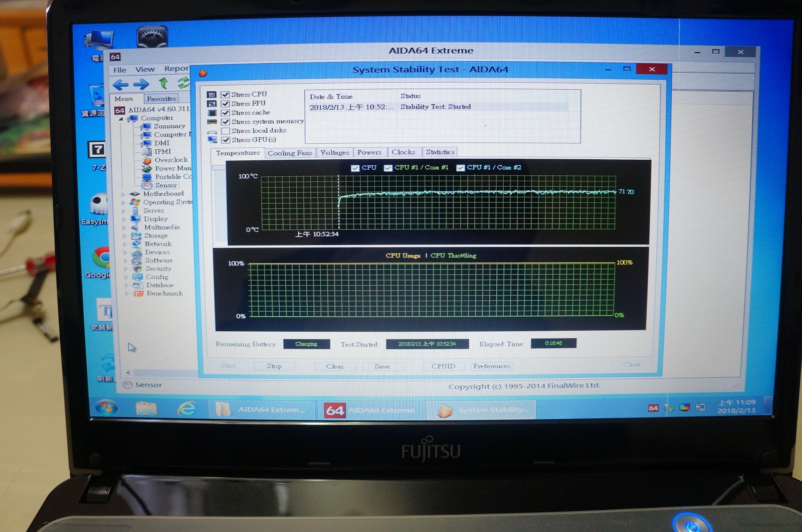802x532 pixels.
Task: Toggle the CPU #1 / Core #1 checkbox
Action: (x=388, y=168)
